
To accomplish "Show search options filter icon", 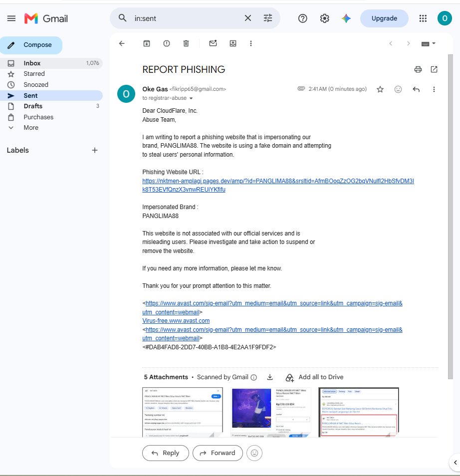I will tap(268, 18).
